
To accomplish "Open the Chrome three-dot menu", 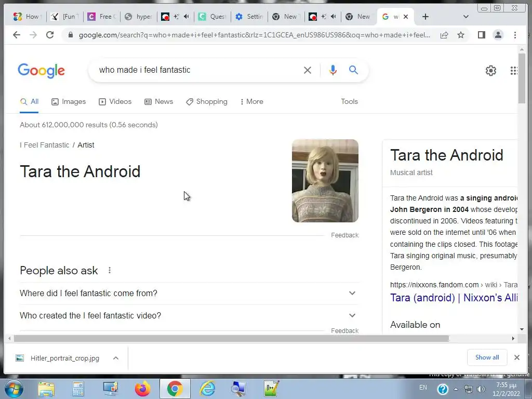I will point(515,35).
